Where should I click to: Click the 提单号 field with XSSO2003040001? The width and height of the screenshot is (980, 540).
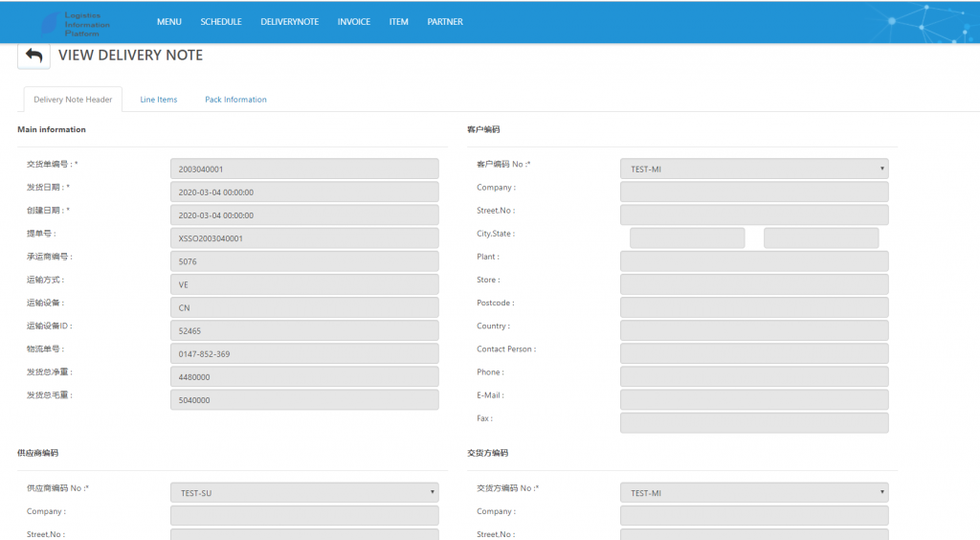[304, 238]
